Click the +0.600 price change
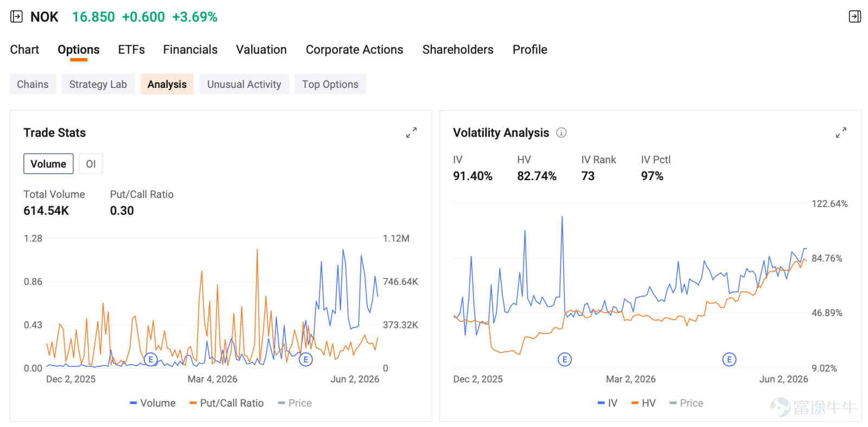Screen dimensions: 868x427 143,17
